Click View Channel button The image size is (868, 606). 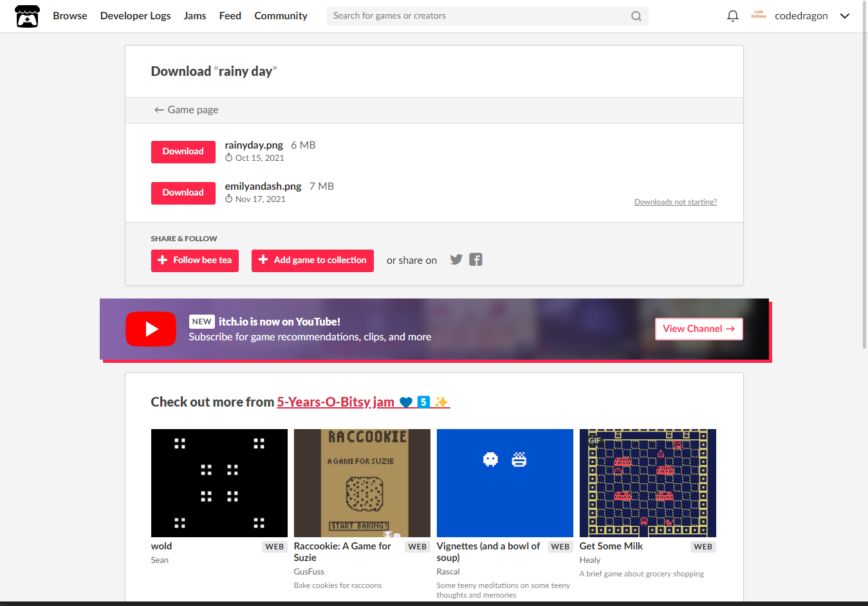tap(699, 329)
